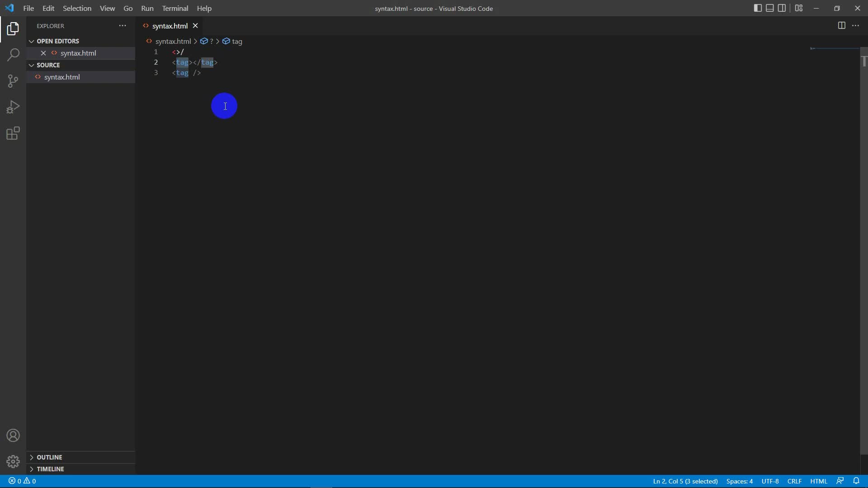
Task: Open the Manage gear menu
Action: (x=13, y=461)
